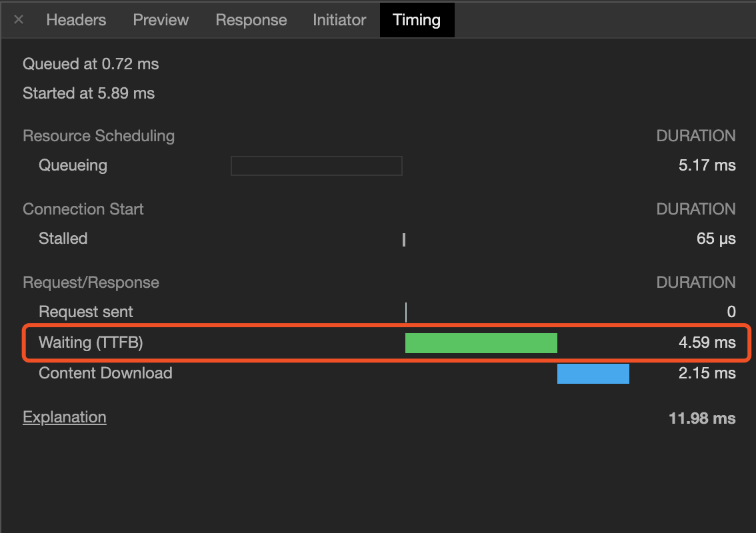Click the Timing tab

(417, 20)
